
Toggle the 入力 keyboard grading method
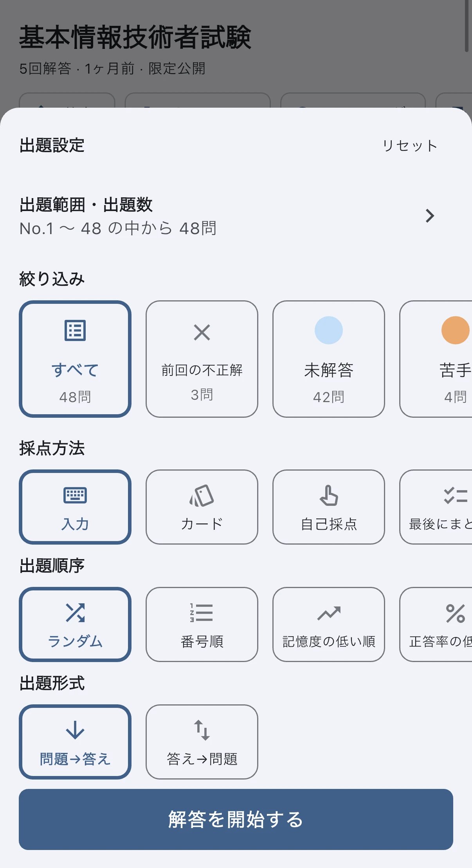click(x=75, y=507)
